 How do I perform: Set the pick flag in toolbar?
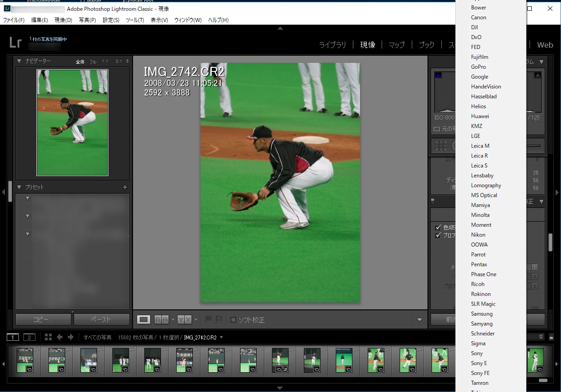pyautogui.click(x=208, y=319)
